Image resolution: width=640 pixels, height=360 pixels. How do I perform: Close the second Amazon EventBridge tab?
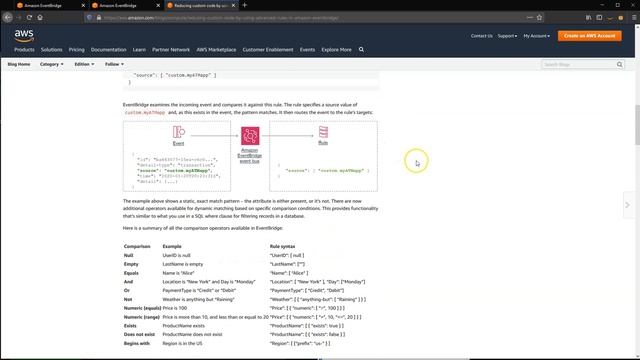coord(158,5)
